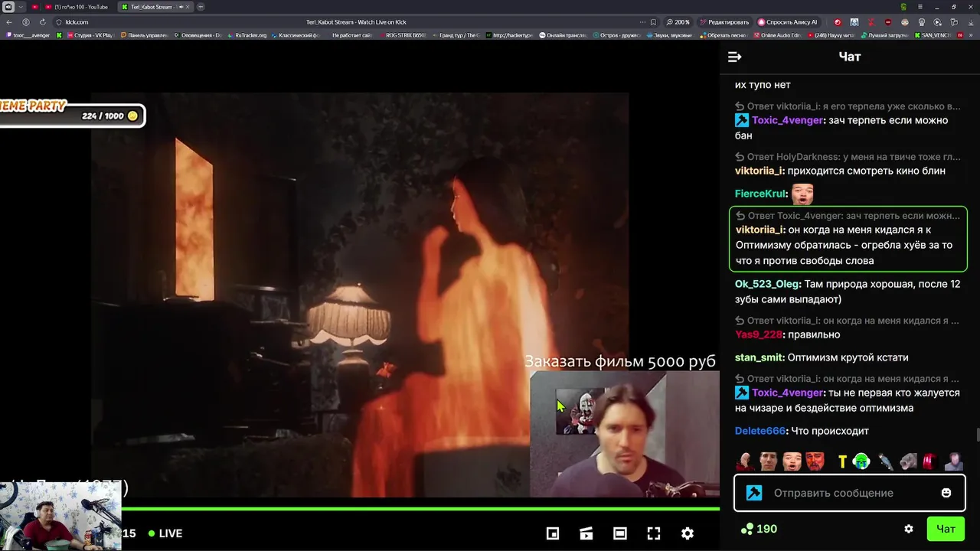Click the chat scrollbar thumb
Image resolution: width=980 pixels, height=551 pixels.
coord(977,435)
